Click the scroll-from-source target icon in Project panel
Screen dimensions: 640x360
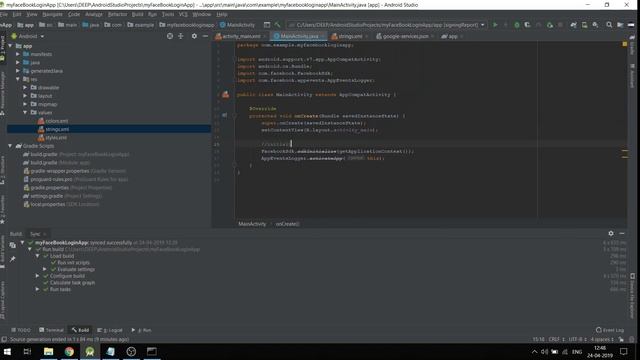[x=170, y=36]
